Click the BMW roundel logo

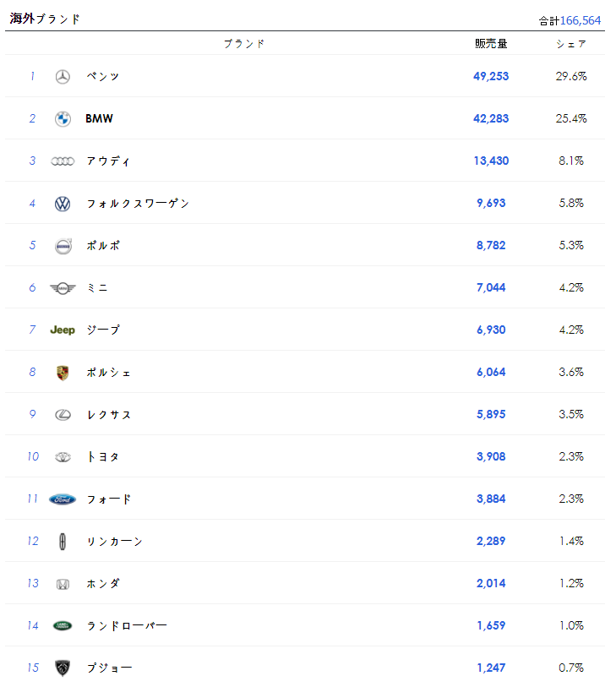pyautogui.click(x=63, y=119)
